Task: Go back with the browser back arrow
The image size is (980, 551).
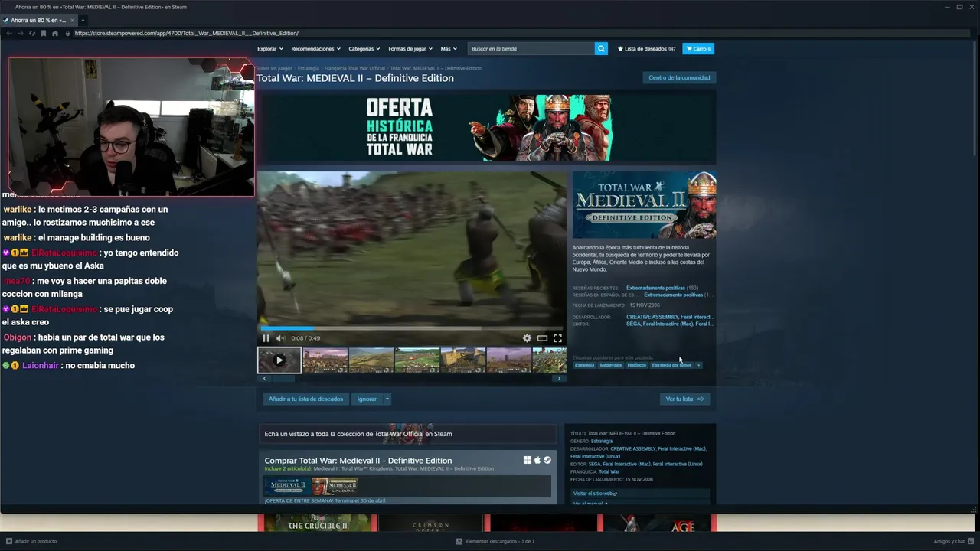Action: click(9, 33)
